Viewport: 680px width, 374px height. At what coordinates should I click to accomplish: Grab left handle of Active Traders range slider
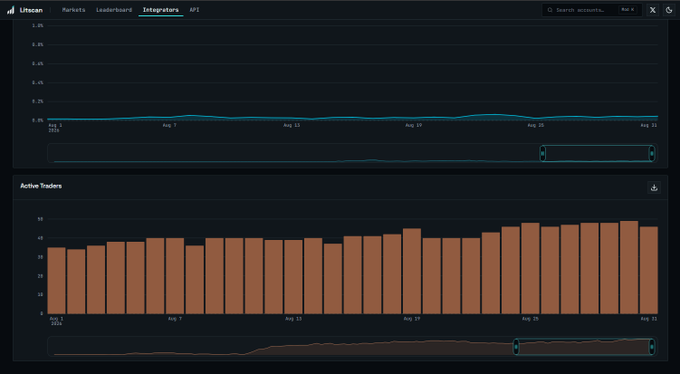coord(516,347)
